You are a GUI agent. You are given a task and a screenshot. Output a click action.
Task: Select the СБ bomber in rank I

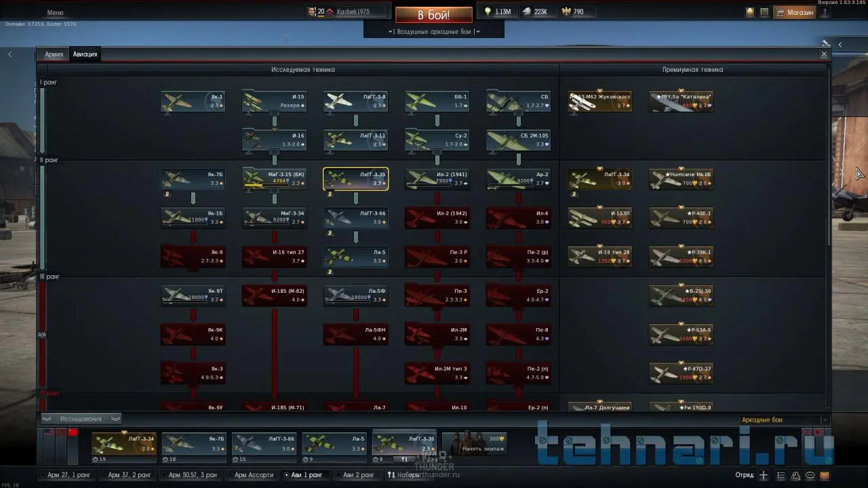coord(519,101)
